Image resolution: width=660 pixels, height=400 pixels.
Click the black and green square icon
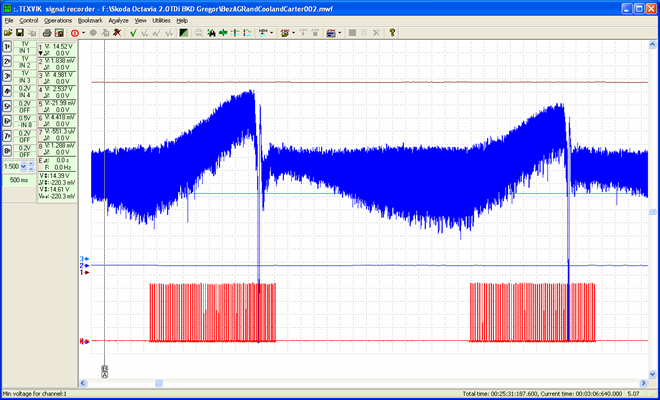[x=184, y=33]
